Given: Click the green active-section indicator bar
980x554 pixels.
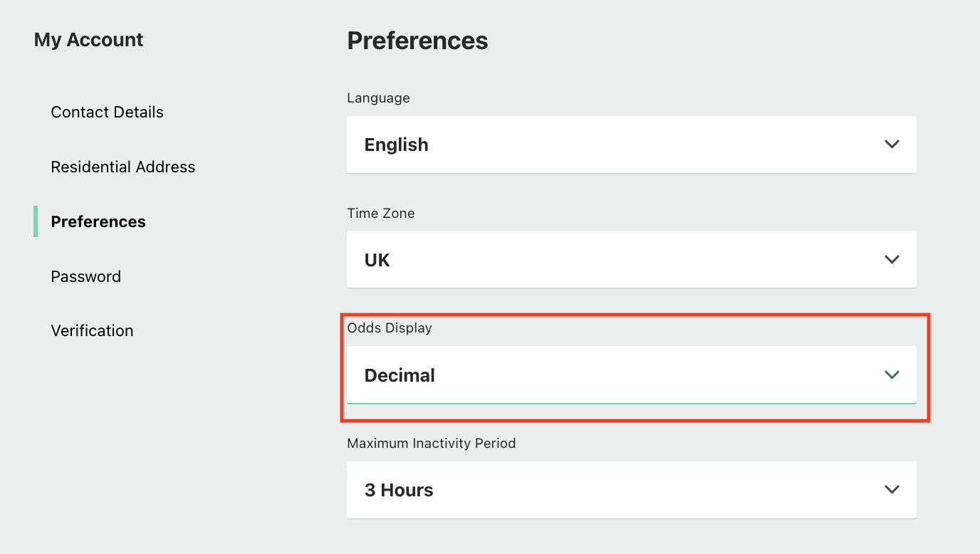Looking at the screenshot, I should point(36,221).
